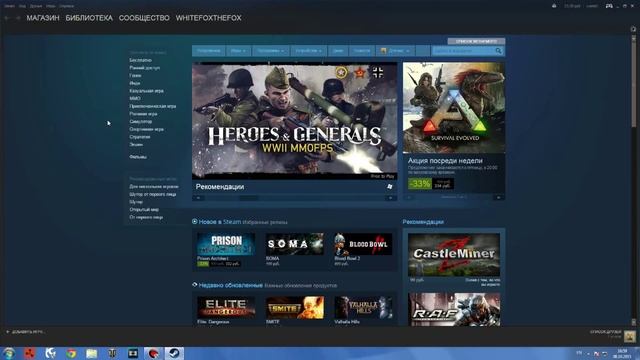Click Windows platform icon beside Рекомендации
640x360 pixels.
tap(389, 187)
